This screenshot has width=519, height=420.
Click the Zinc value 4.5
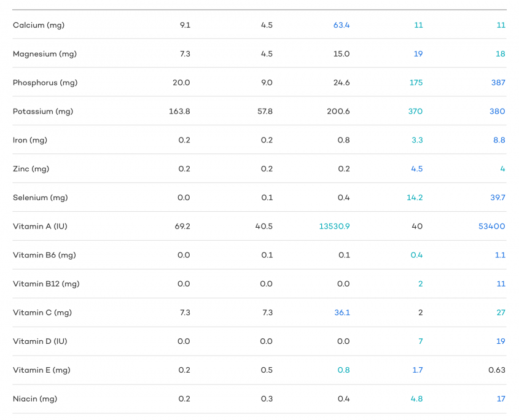[416, 169]
